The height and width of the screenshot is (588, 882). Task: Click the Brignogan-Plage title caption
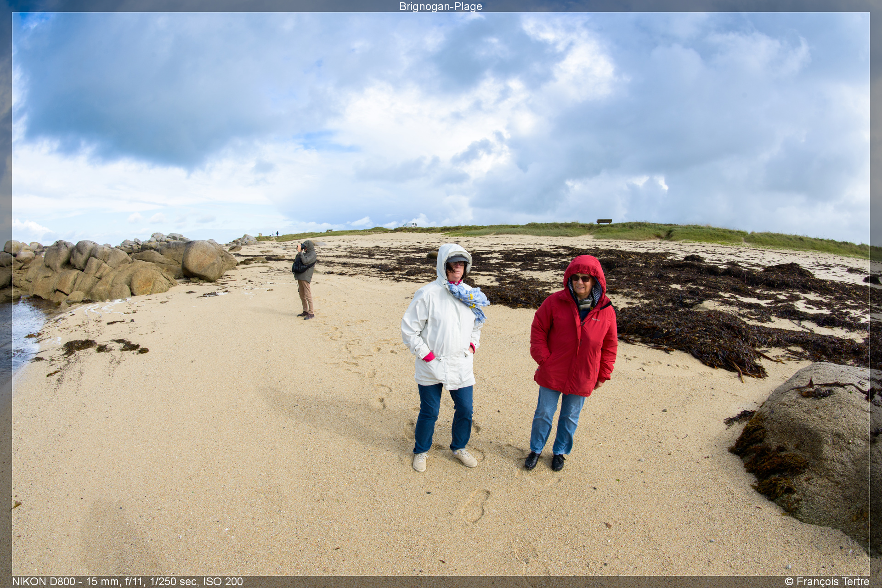(441, 6)
